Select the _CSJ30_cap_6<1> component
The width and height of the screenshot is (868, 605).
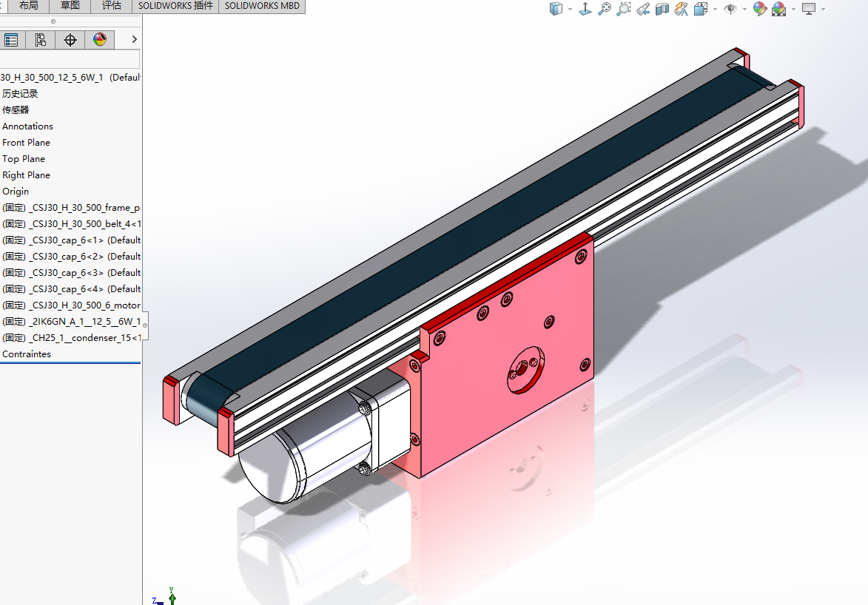point(71,240)
